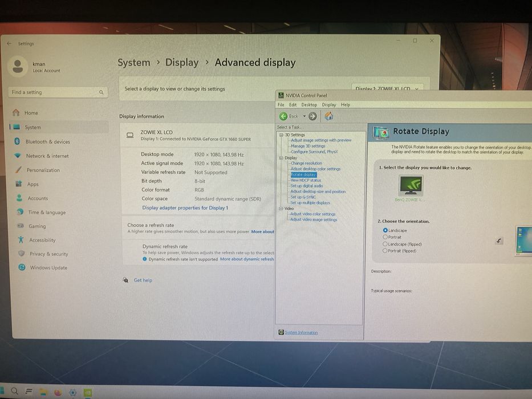The image size is (532, 399).
Task: Click the search magnifier in Settings
Action: (101, 92)
